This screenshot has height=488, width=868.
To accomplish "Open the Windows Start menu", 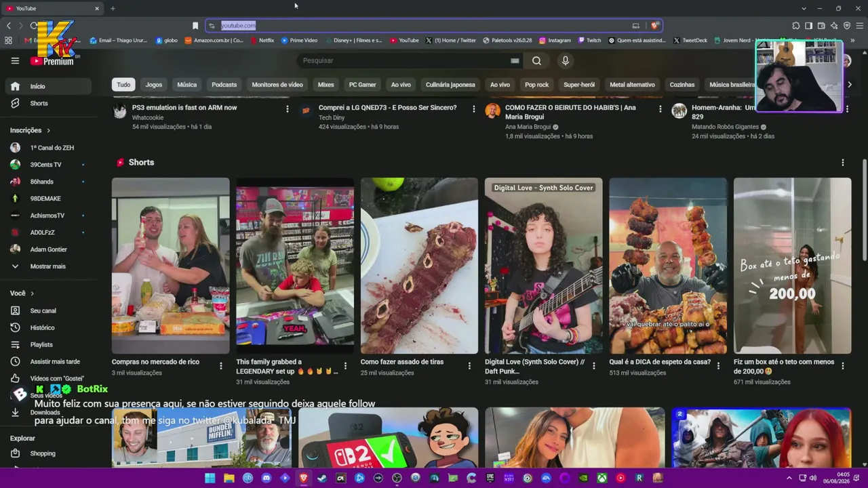I will point(210,478).
